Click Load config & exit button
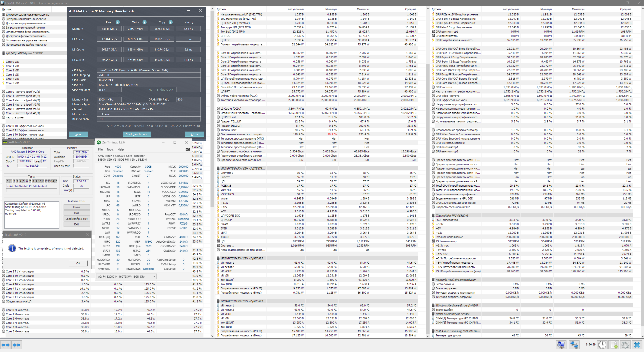 tap(76, 219)
